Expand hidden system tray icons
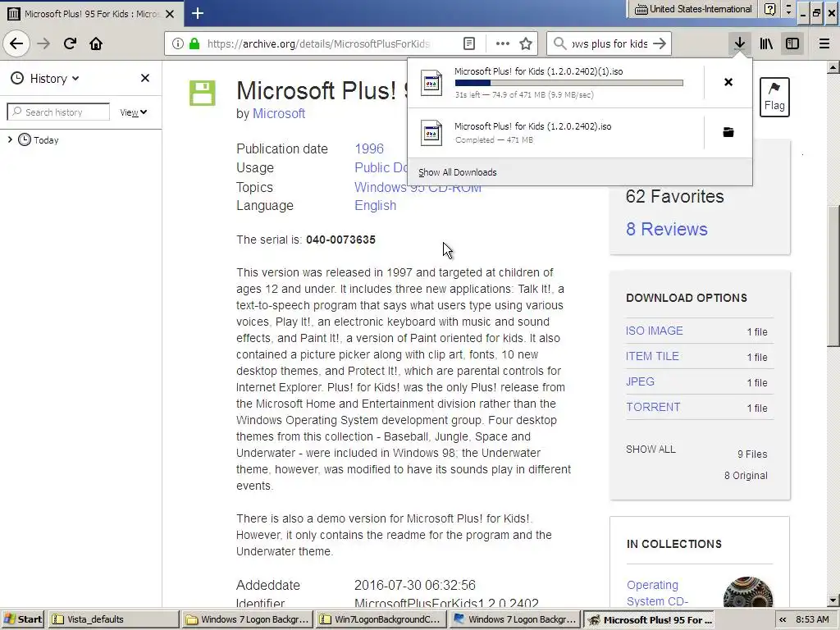The width and height of the screenshot is (840, 630). pyautogui.click(x=783, y=619)
